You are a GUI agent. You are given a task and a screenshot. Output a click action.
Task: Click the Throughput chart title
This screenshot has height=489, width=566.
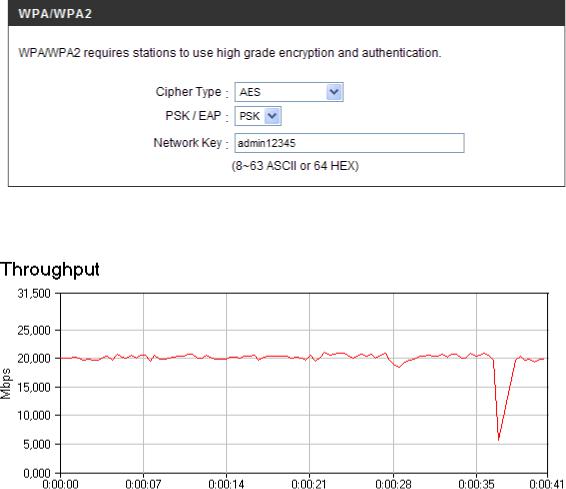click(x=50, y=270)
